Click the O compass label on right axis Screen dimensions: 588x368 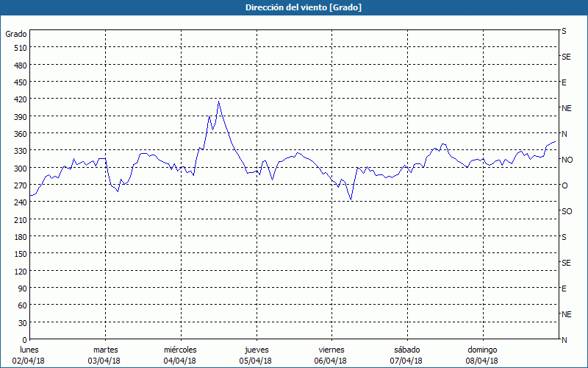(x=564, y=185)
